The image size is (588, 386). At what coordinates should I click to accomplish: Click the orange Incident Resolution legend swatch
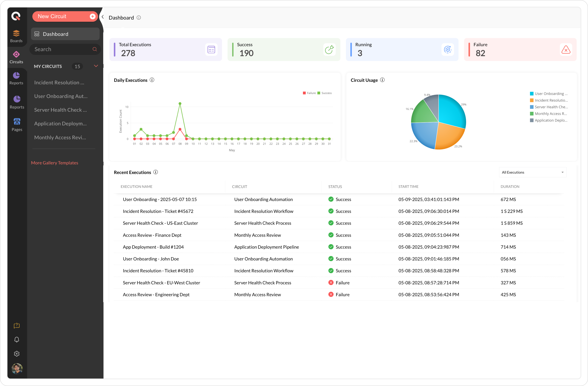click(x=532, y=100)
